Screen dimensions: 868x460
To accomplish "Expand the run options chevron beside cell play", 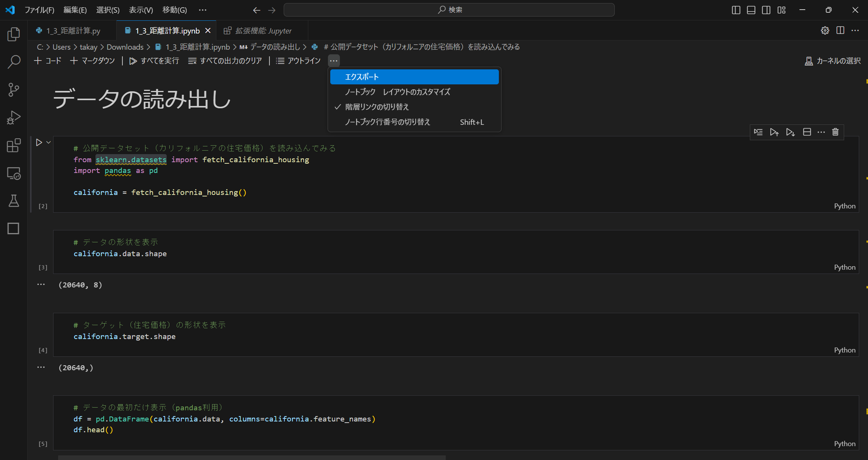I will click(x=48, y=142).
